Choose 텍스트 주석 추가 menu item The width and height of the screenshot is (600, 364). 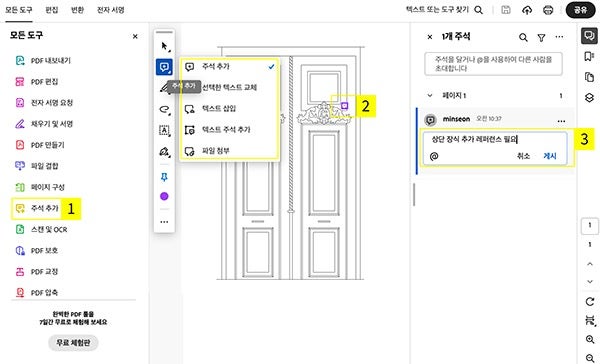[x=229, y=130]
